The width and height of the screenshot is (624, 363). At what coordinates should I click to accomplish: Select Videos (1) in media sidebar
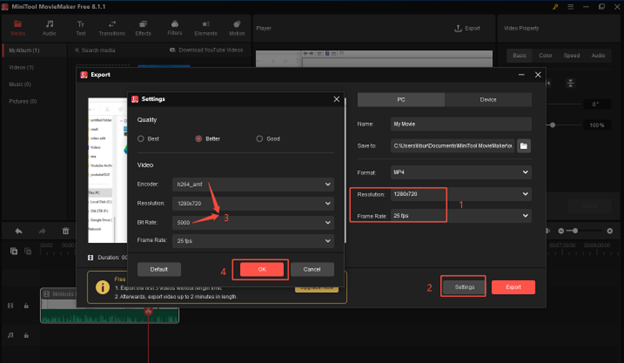click(x=21, y=68)
